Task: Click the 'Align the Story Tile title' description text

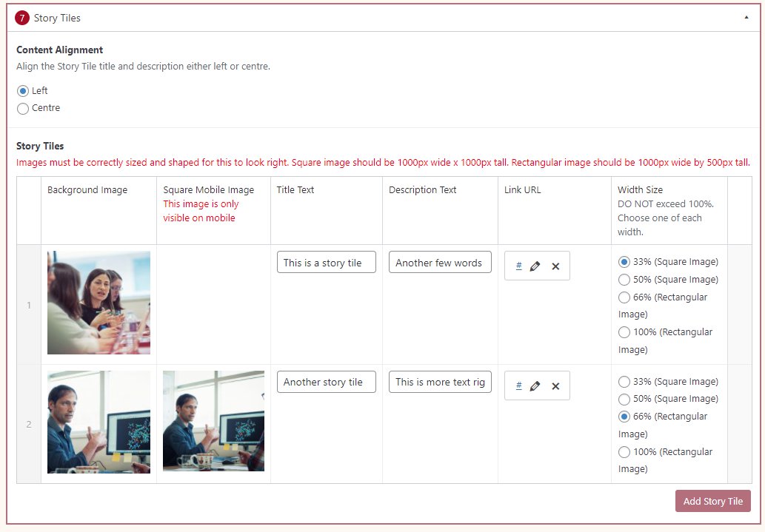Action: tap(143, 67)
